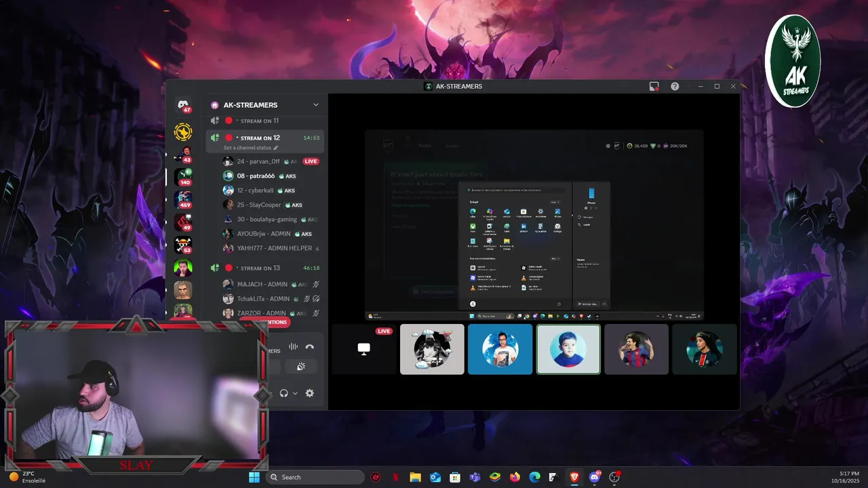This screenshot has width=868, height=488.
Task: Click Set a channel status text
Action: (x=248, y=148)
